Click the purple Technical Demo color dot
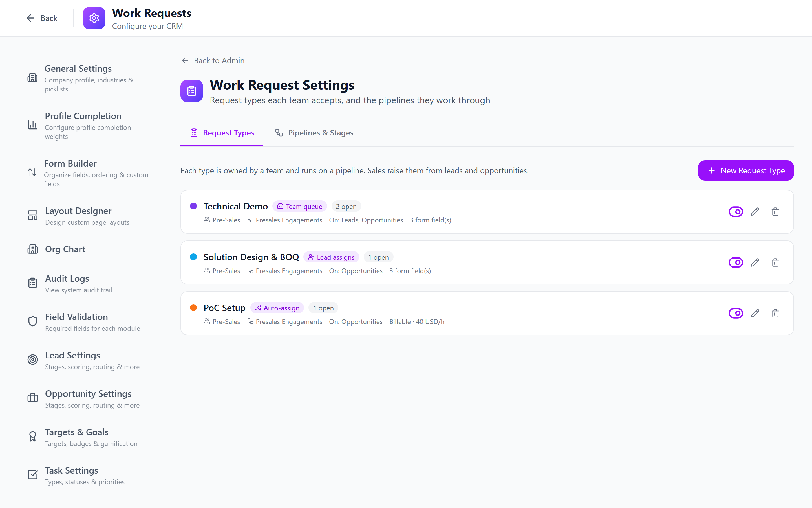The image size is (812, 508). [x=193, y=206]
